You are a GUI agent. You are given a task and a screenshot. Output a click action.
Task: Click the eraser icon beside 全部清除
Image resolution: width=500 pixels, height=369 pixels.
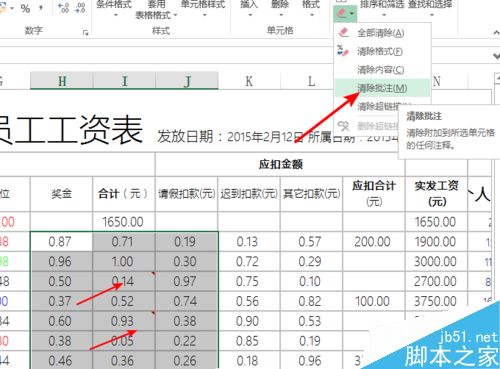343,33
